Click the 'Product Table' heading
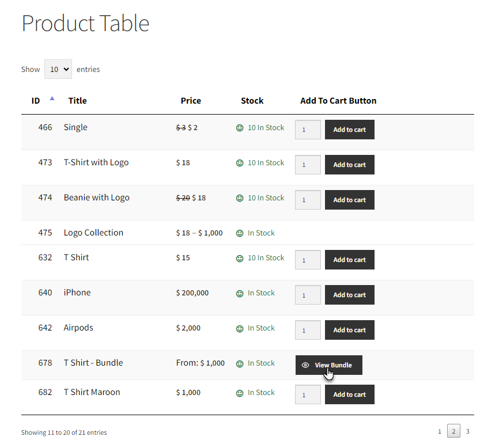Viewport: 499px width, 448px height. pyautogui.click(x=85, y=24)
